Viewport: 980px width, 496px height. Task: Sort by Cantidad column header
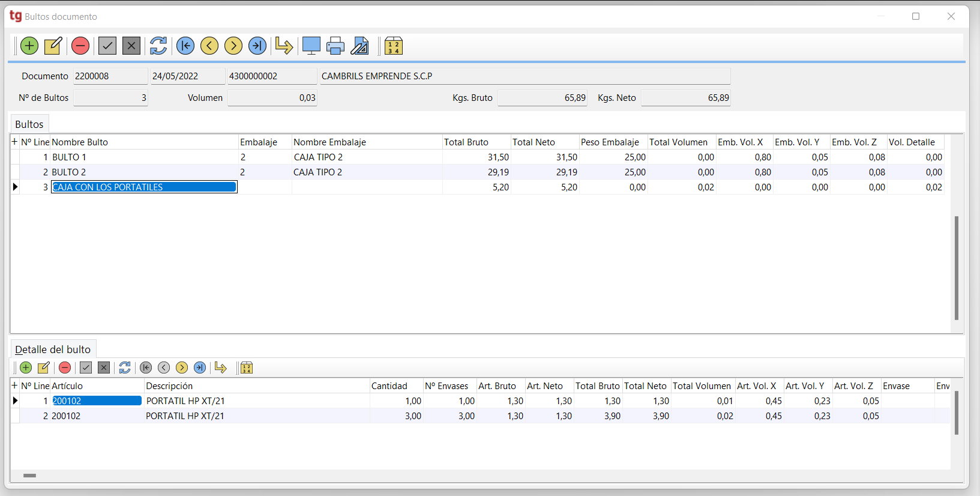point(396,386)
